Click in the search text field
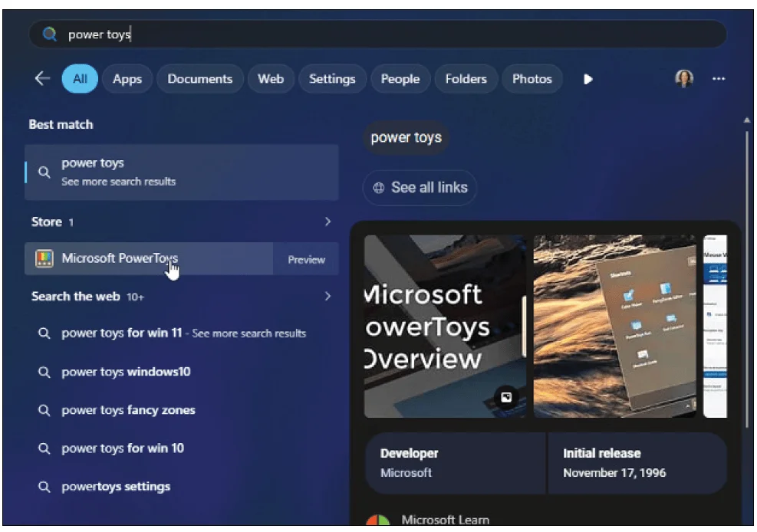 pos(377,34)
